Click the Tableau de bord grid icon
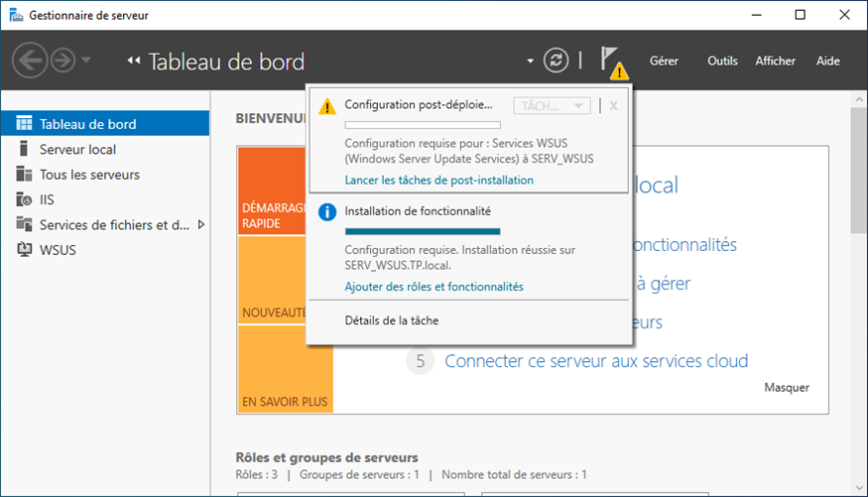The width and height of the screenshot is (868, 497). [x=24, y=123]
